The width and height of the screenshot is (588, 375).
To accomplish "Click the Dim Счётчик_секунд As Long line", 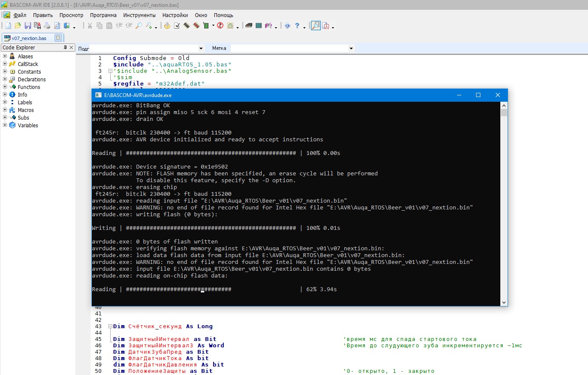I will click(163, 326).
